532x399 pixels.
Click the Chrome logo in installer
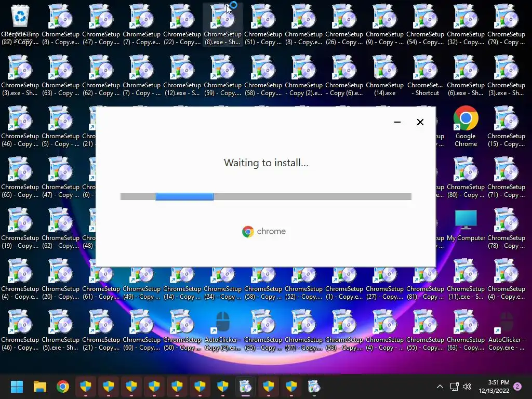point(264,231)
